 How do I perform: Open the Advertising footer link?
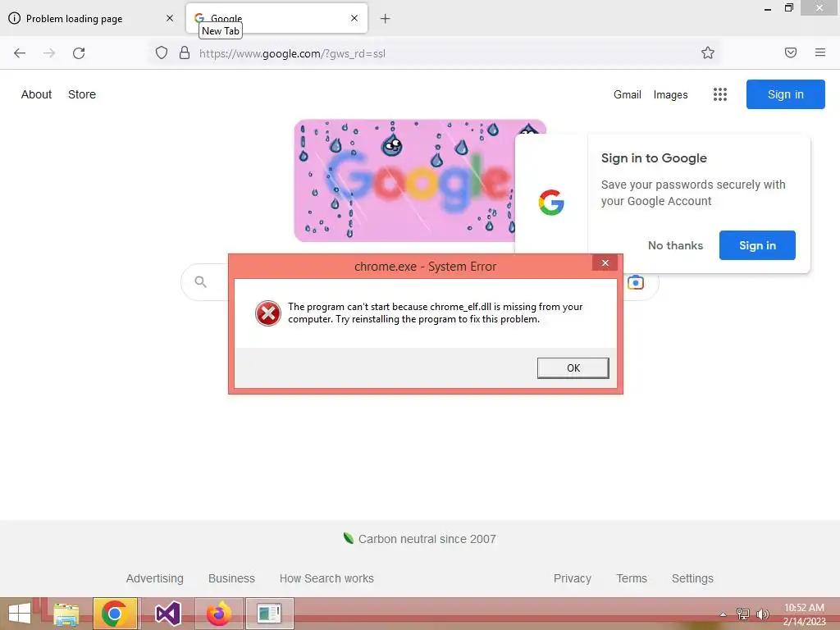(x=155, y=578)
